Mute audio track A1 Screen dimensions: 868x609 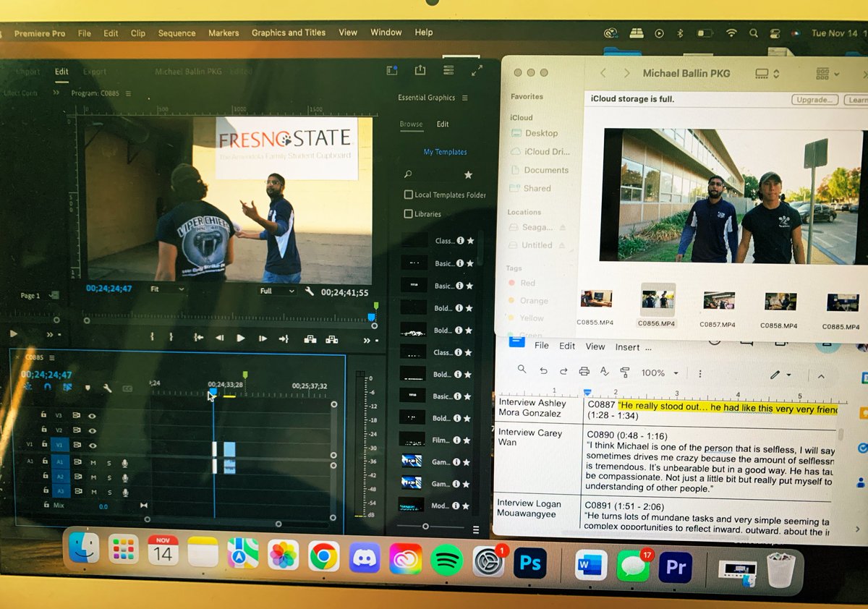click(x=93, y=462)
